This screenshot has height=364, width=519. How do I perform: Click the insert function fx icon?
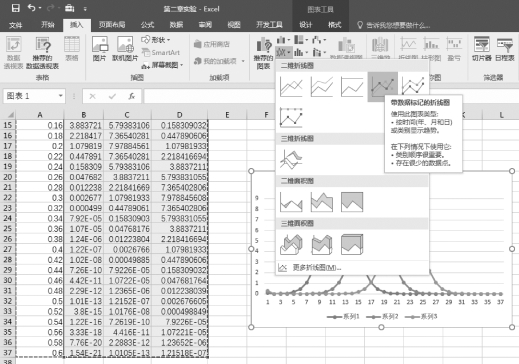click(132, 96)
